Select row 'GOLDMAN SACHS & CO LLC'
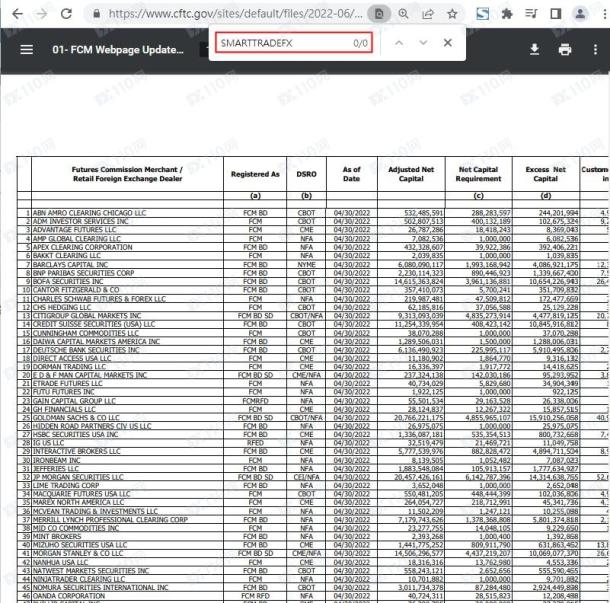 (312, 417)
